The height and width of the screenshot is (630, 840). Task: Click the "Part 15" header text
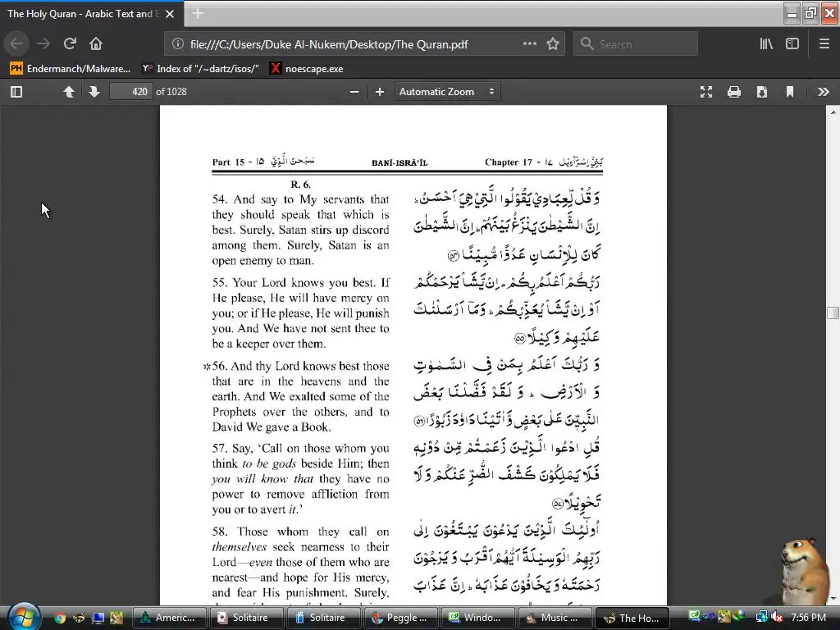(228, 162)
